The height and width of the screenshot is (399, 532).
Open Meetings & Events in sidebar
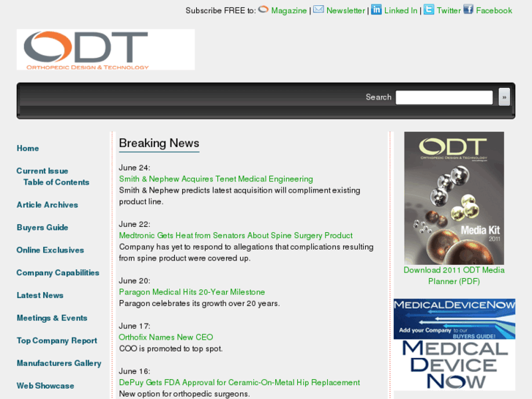pos(52,318)
